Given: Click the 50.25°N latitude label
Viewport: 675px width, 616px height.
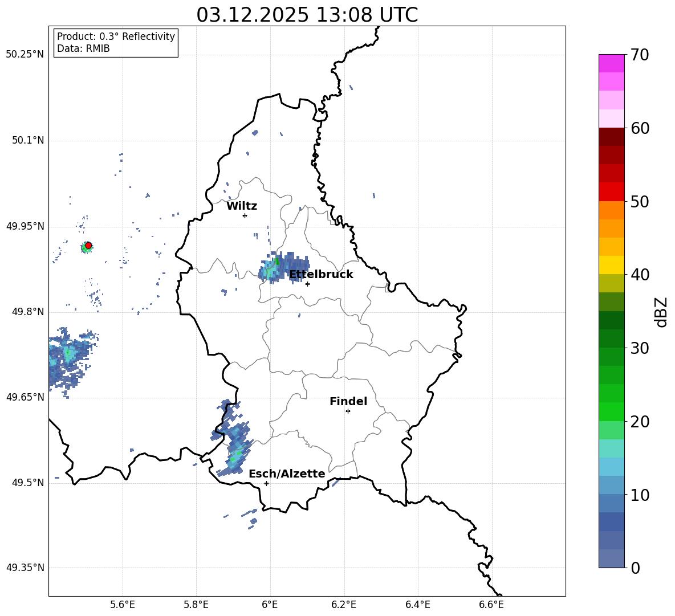Looking at the screenshot, I should click(x=25, y=55).
